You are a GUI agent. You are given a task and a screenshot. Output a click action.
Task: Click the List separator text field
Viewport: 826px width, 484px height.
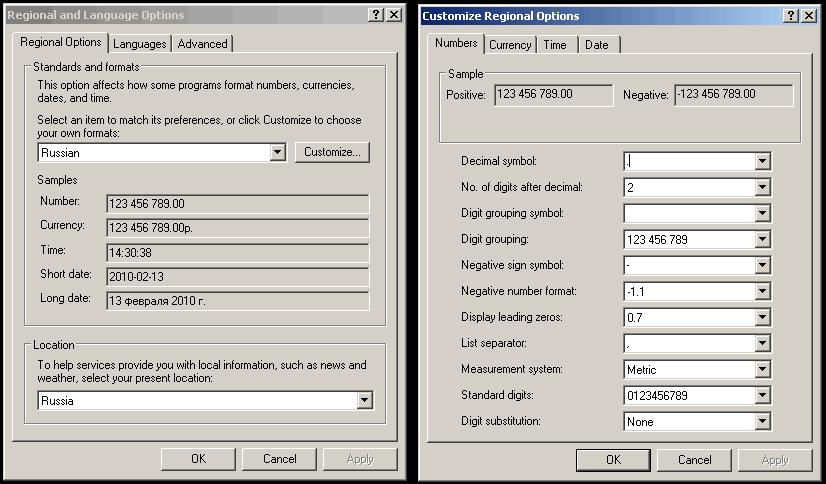pos(690,343)
